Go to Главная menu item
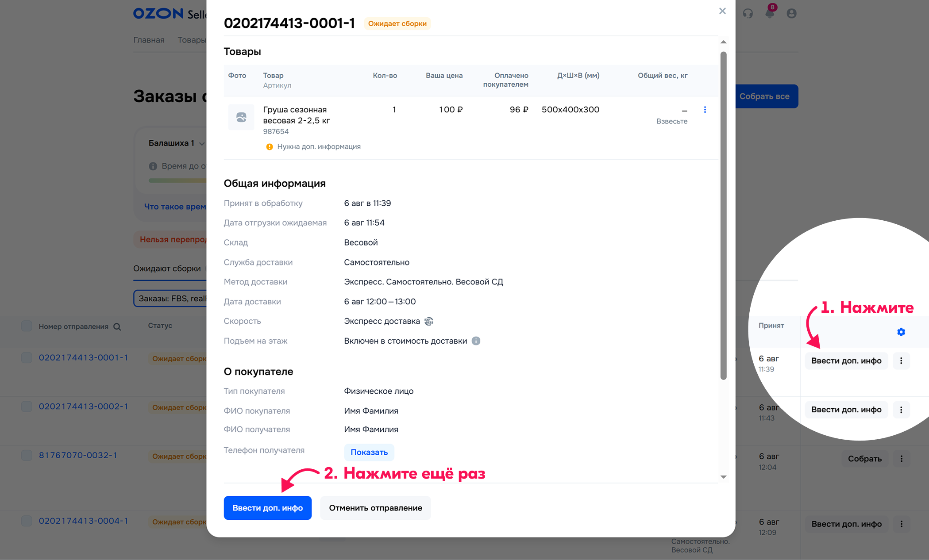Image resolution: width=929 pixels, height=560 pixels. [149, 40]
